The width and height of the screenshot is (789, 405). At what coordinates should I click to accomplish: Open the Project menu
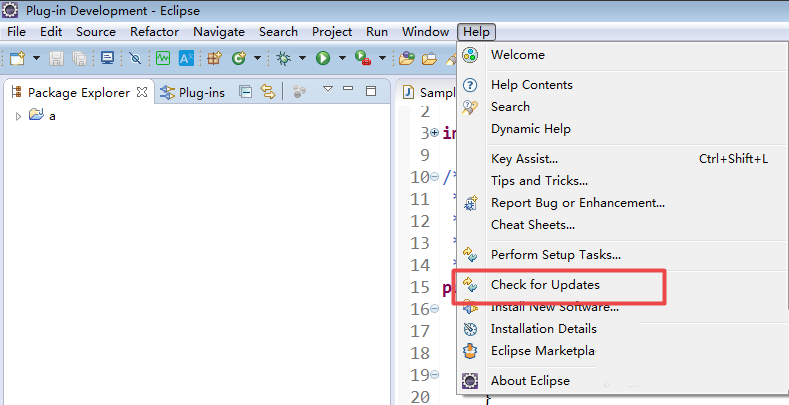click(x=332, y=32)
